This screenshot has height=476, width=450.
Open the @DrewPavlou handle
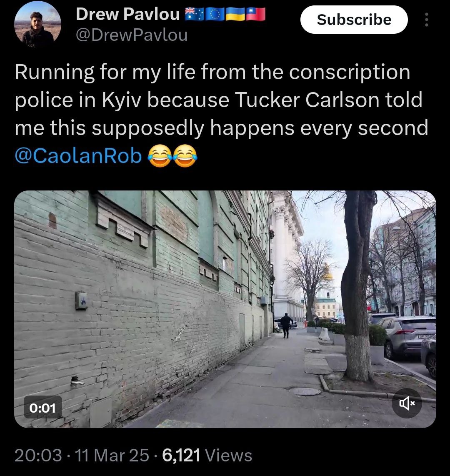132,35
